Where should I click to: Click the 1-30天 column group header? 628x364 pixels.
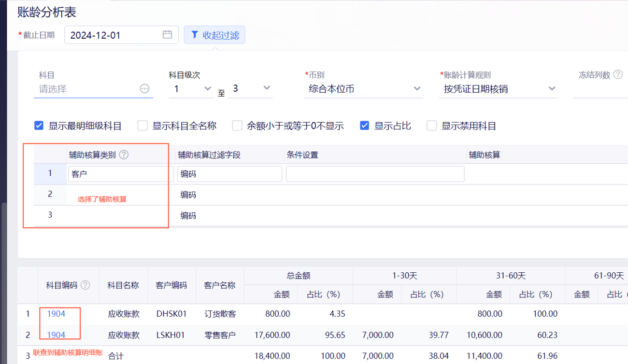pos(405,276)
